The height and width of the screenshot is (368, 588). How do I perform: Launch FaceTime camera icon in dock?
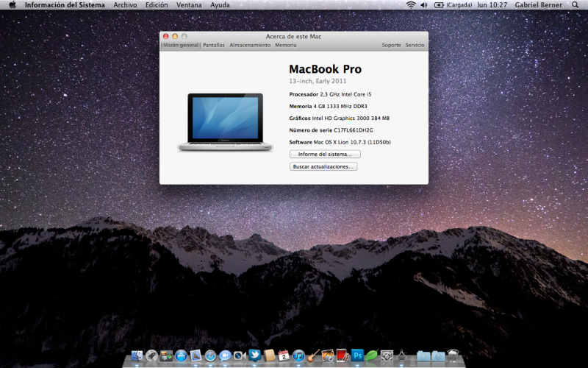pos(240,355)
